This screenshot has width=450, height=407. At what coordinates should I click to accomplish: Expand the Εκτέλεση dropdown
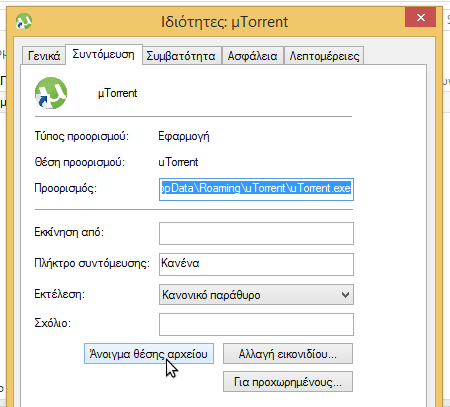[256, 295]
